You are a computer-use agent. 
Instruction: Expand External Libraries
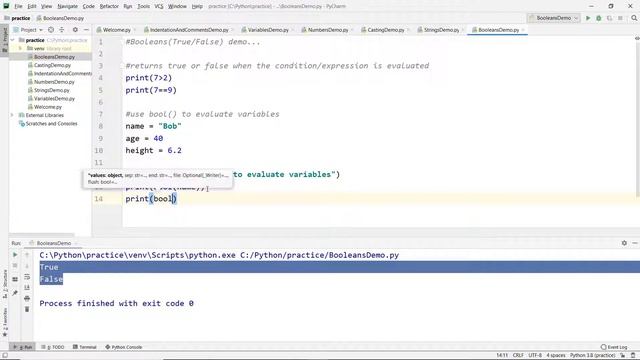coord(13,115)
